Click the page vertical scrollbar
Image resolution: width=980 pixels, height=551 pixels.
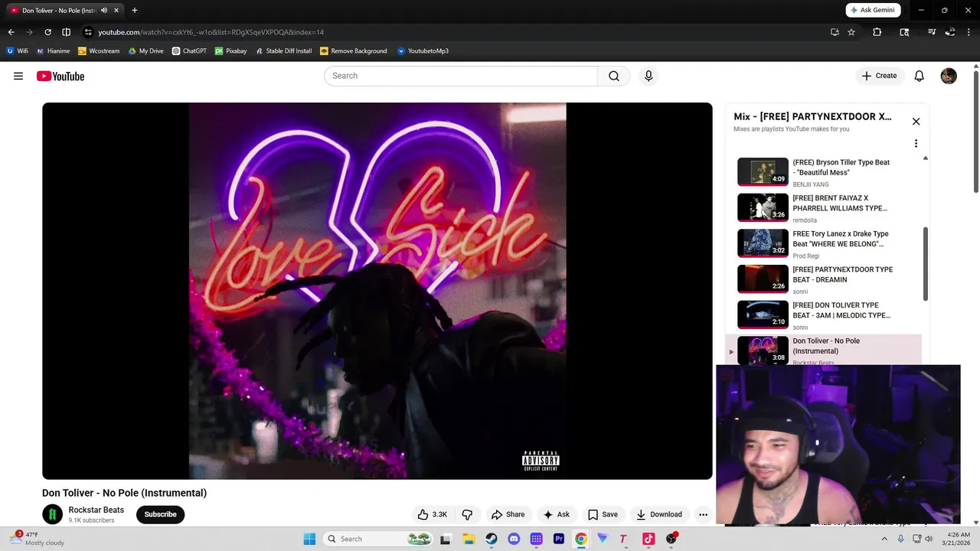click(975, 130)
